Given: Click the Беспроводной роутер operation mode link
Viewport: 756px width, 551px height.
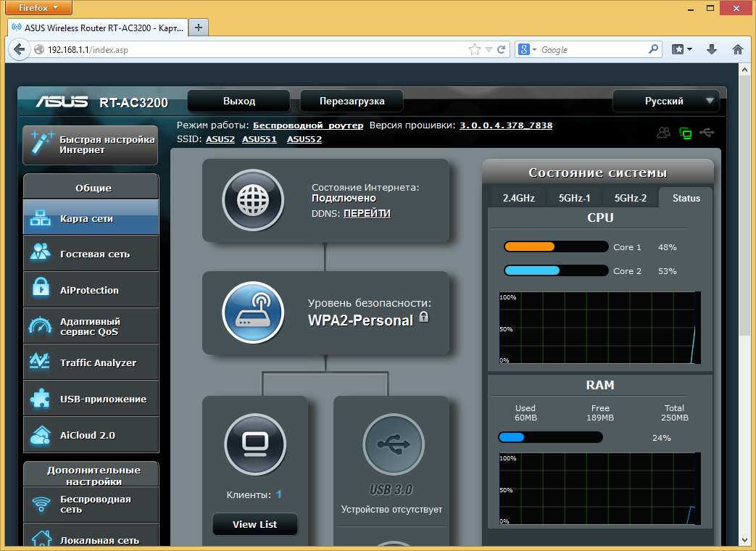Looking at the screenshot, I should click(308, 125).
